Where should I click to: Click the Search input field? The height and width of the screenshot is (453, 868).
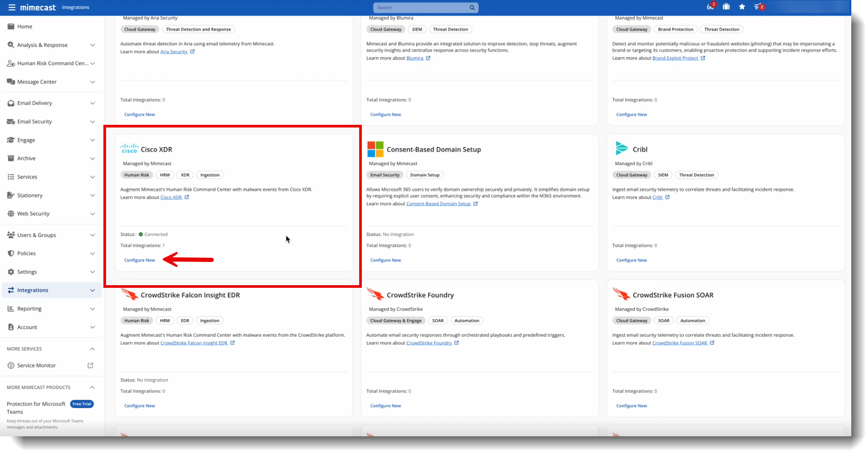coord(420,8)
